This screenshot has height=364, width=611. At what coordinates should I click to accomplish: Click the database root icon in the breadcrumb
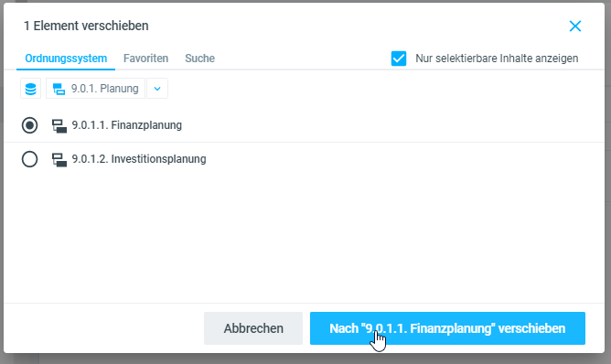pyautogui.click(x=30, y=89)
